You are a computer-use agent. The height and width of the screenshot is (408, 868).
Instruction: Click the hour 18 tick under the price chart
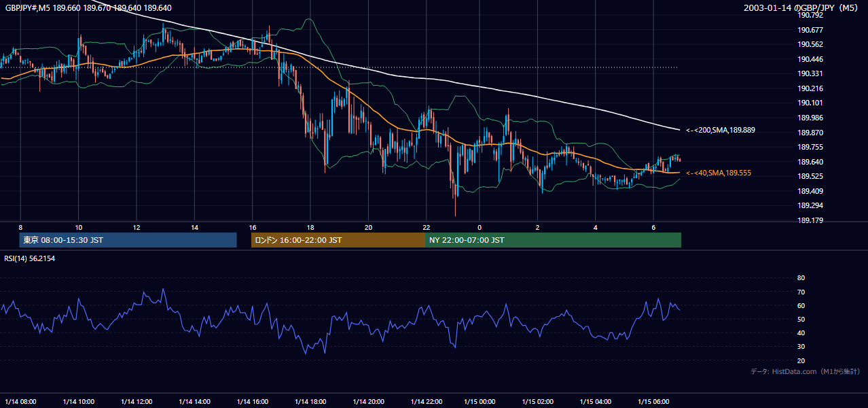coord(310,227)
